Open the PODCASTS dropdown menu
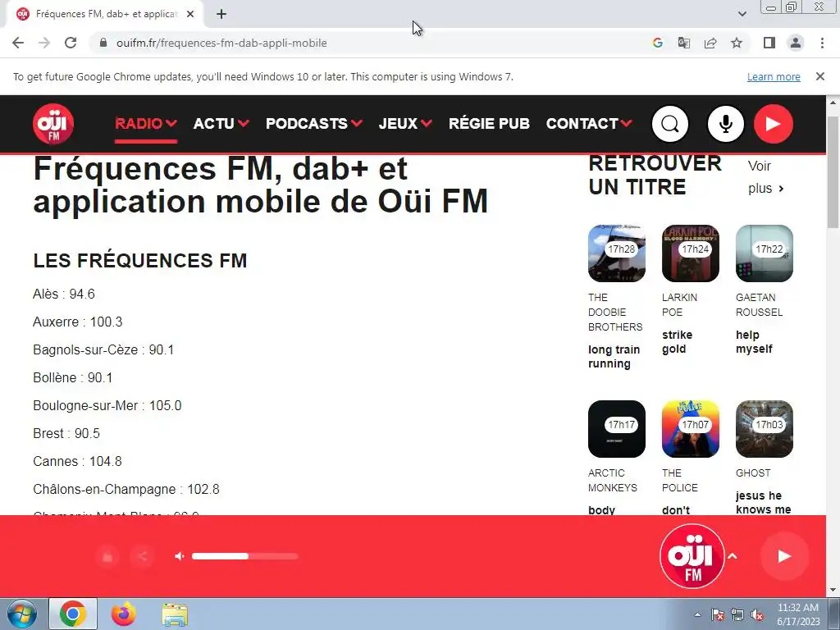 tap(314, 124)
